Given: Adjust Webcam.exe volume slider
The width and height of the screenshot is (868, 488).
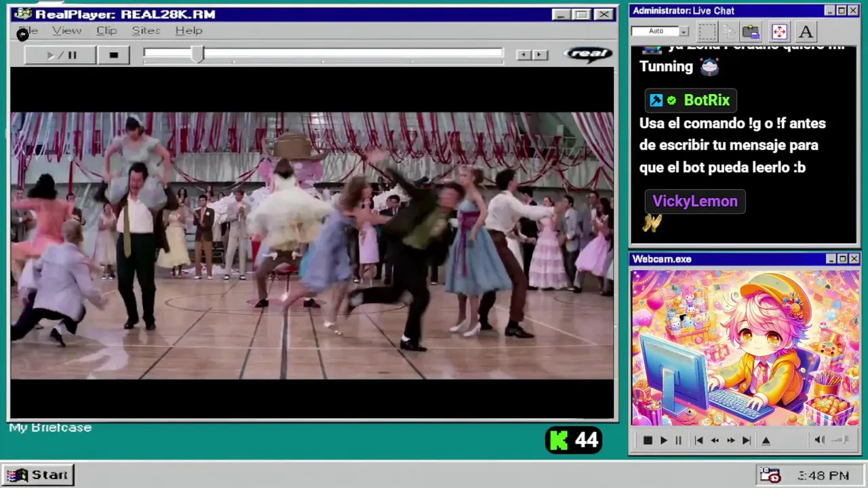Looking at the screenshot, I should [x=841, y=440].
